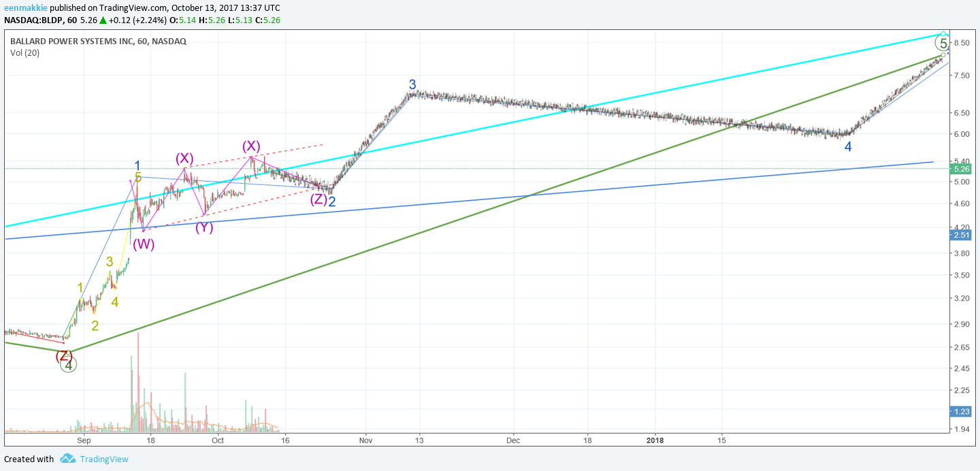Viewport: 980px width, 471px height.
Task: Select the yellow wave 2 label
Action: pos(95,325)
